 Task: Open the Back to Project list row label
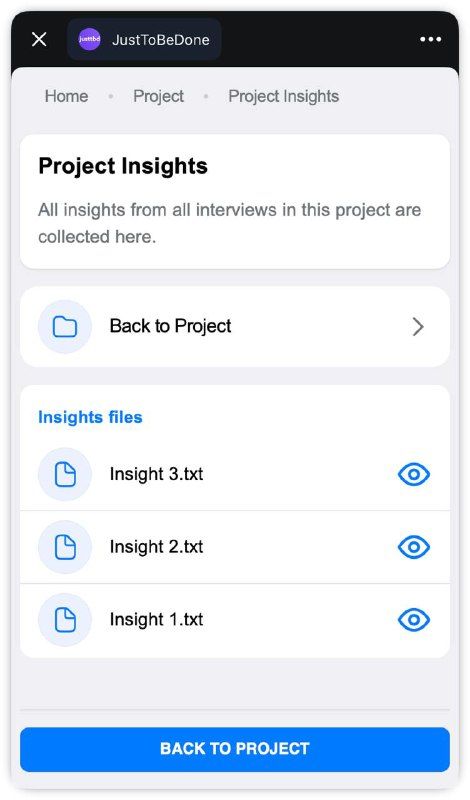tap(170, 326)
